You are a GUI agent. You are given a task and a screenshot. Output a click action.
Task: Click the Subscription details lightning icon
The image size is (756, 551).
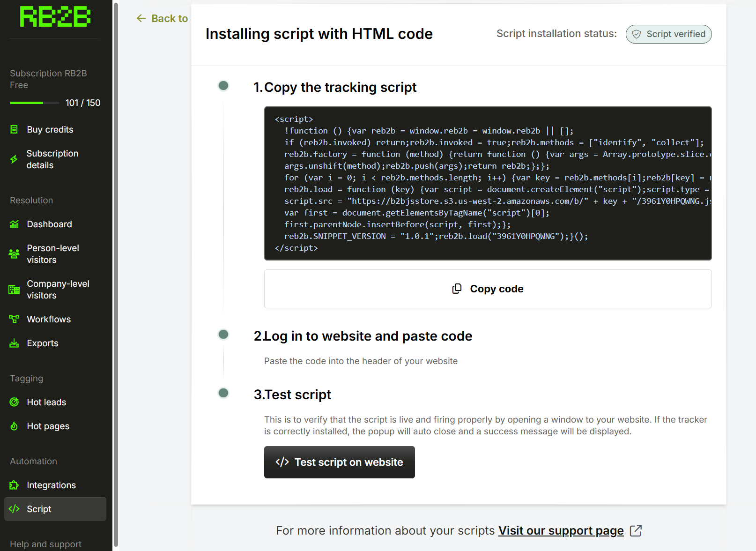14,159
